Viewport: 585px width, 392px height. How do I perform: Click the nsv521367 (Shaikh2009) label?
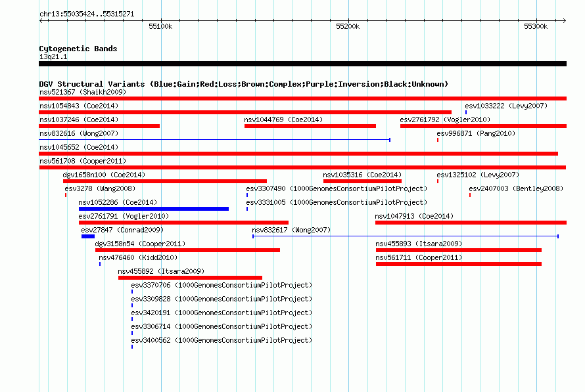click(83, 92)
